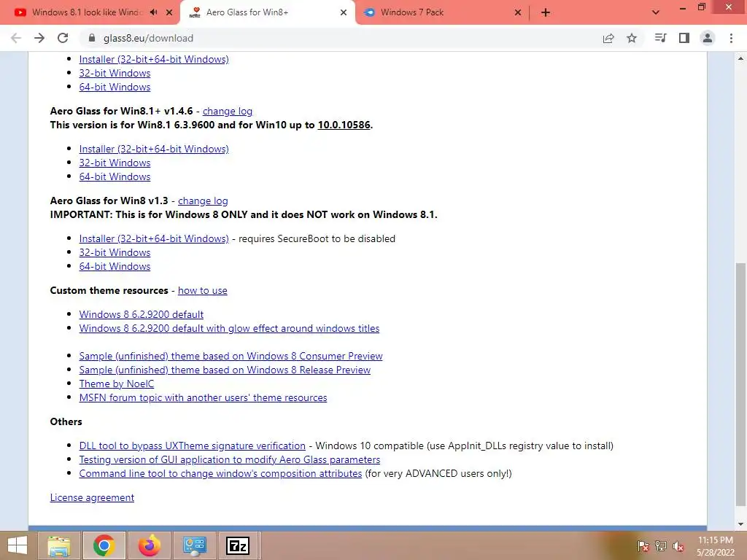Download 64-bit Windows under Win8.1+ v1.4.6

115,176
